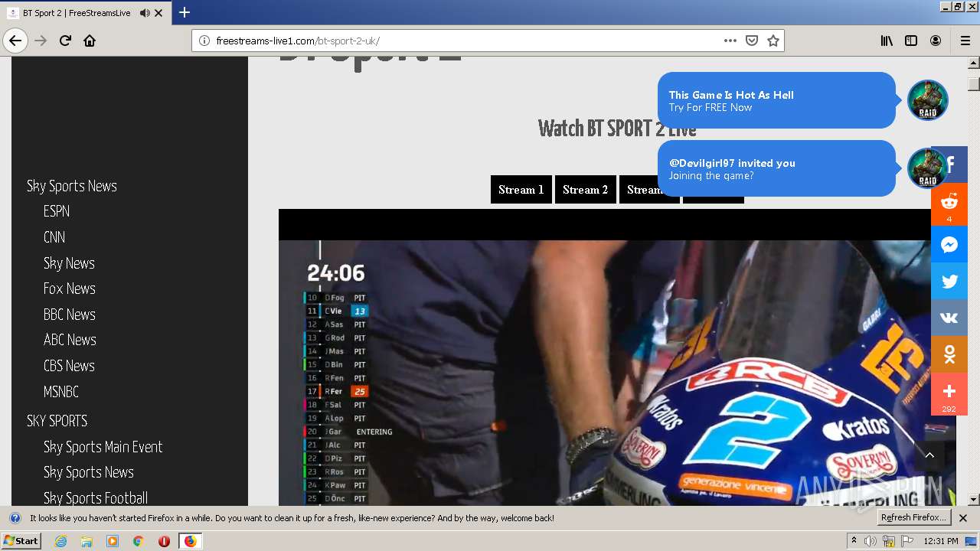Image resolution: width=980 pixels, height=551 pixels.
Task: Click the forward navigation arrow
Action: point(41,41)
